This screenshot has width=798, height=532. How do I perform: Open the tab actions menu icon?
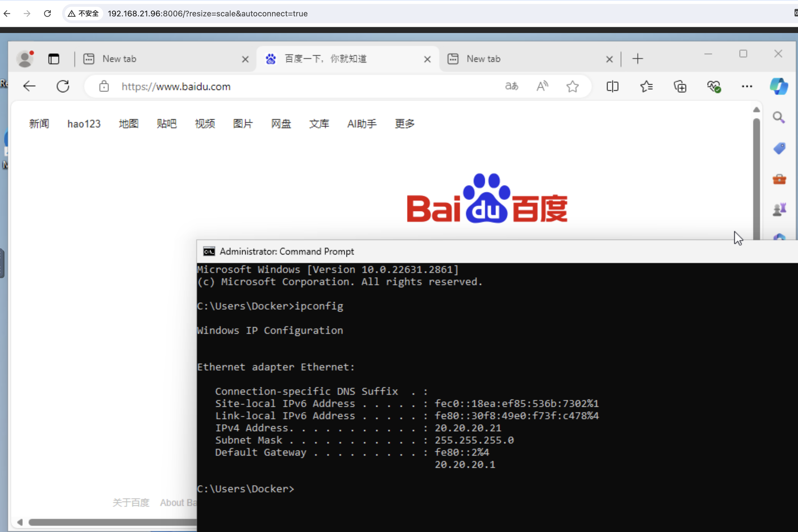point(54,59)
